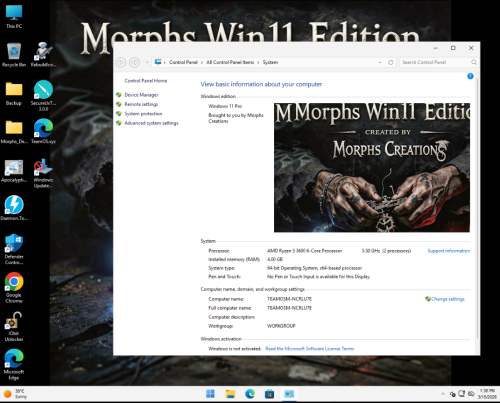Click the refresh icon in address bar
Viewport: 500px width, 403px height.
[391, 62]
